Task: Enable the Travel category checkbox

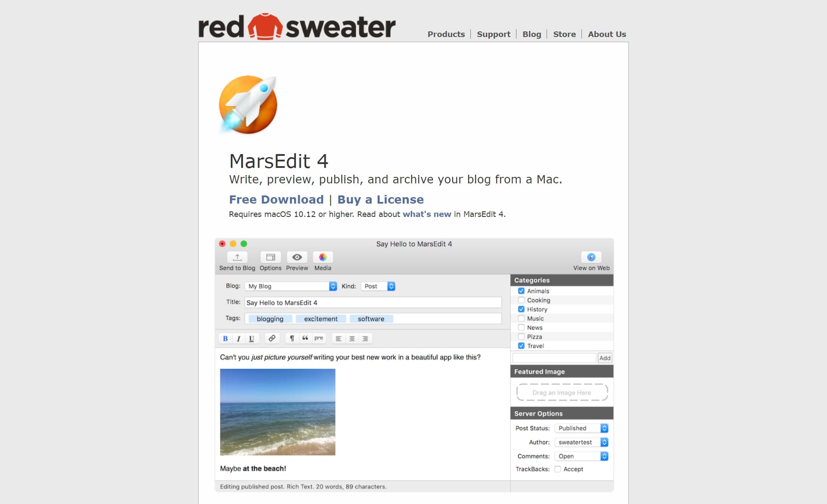Action: [x=522, y=345]
